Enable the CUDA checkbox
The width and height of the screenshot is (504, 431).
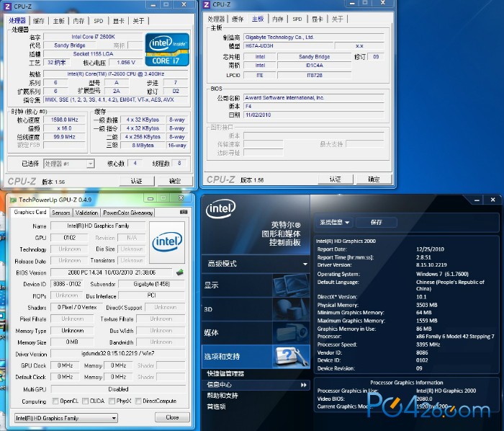(x=85, y=401)
